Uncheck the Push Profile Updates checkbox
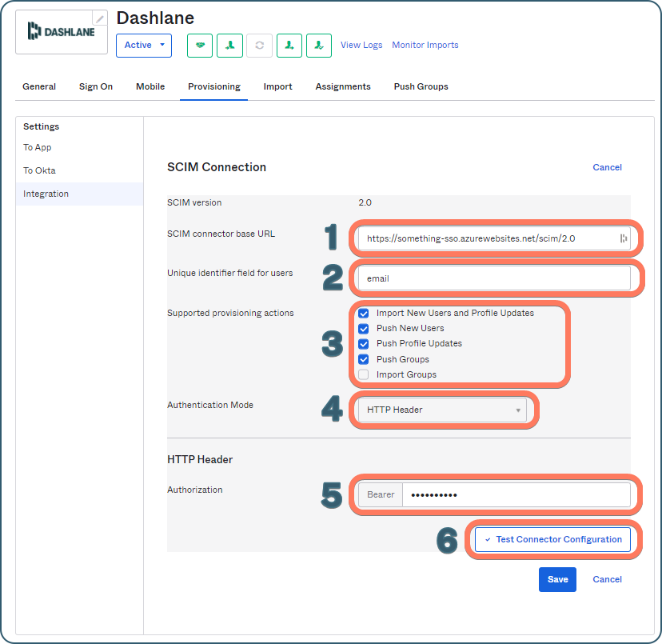This screenshot has width=662, height=644. (364, 343)
